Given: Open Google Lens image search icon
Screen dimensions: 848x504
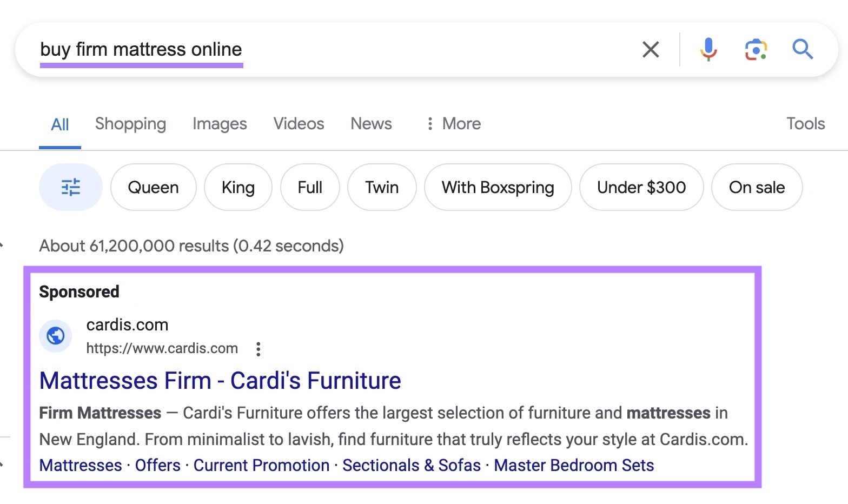Looking at the screenshot, I should [x=756, y=49].
